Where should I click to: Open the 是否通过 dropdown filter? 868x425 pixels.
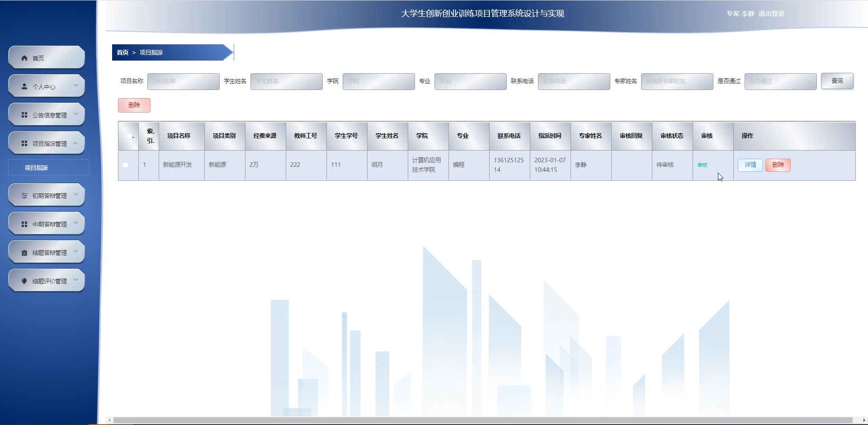coord(780,81)
